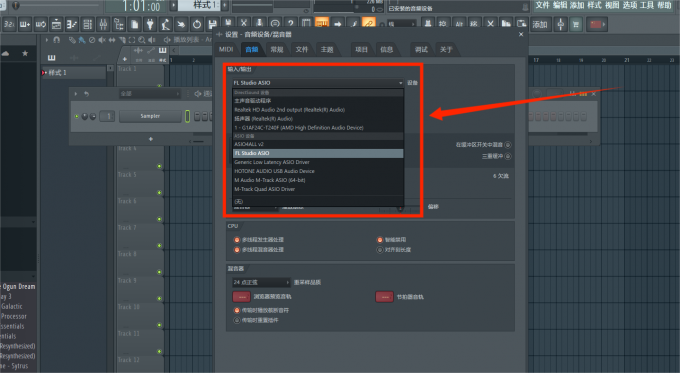Click the circular arrow icon in the toolbar

pyautogui.click(x=197, y=24)
